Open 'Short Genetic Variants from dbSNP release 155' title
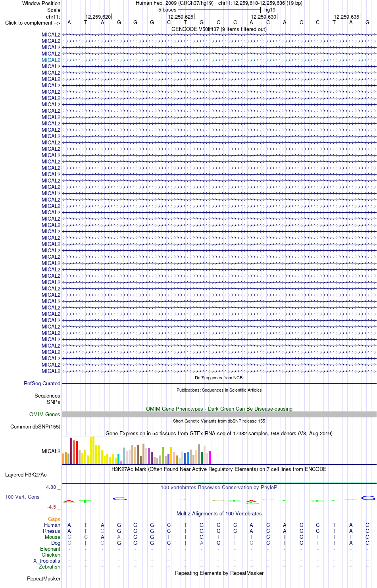Screen dimensions: 377x588 click(x=219, y=421)
